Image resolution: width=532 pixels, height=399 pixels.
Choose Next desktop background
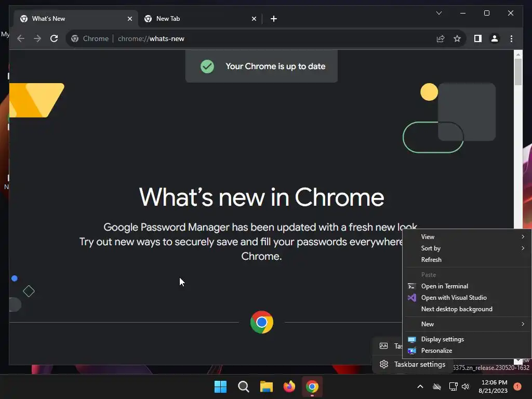coord(467,309)
